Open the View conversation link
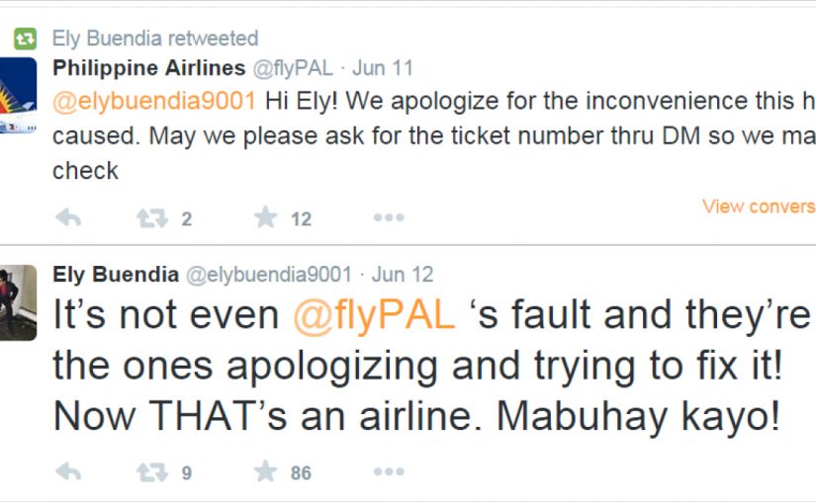Image resolution: width=816 pixels, height=504 pixels. (x=759, y=207)
